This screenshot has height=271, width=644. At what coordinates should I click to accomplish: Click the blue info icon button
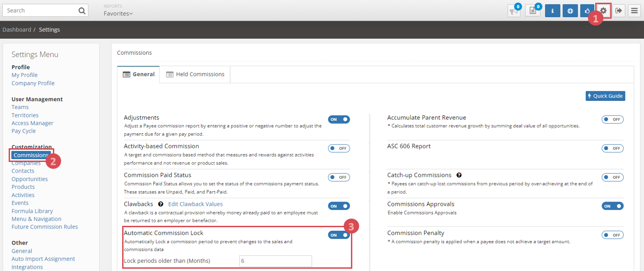click(x=552, y=10)
